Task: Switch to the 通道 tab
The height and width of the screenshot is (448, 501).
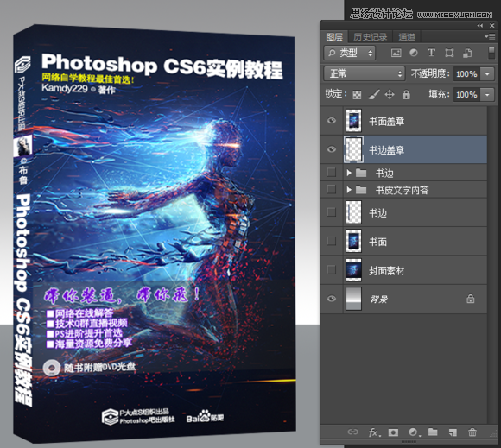Action: 407,37
